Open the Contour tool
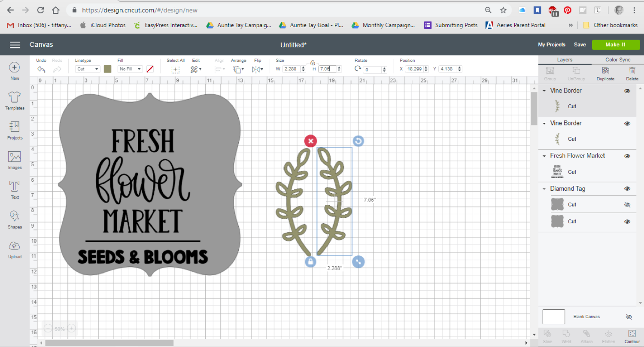The width and height of the screenshot is (644, 347). click(x=632, y=336)
